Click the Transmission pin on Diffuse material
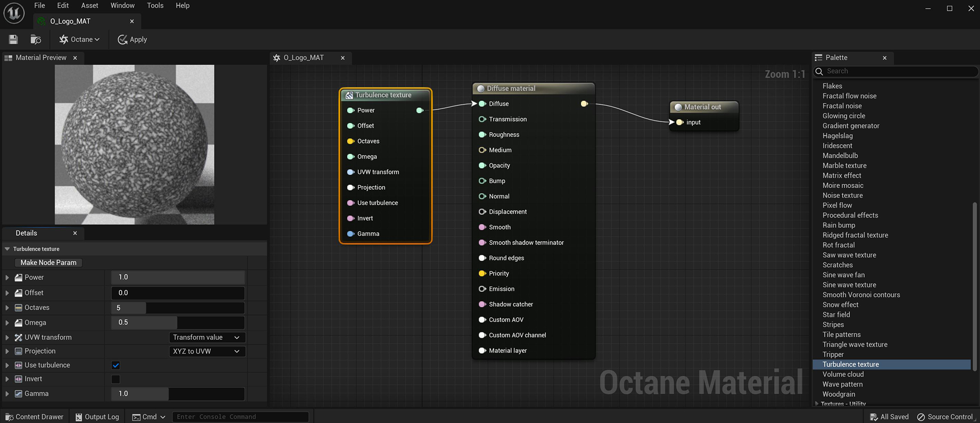Viewport: 980px width, 423px height. click(x=482, y=119)
